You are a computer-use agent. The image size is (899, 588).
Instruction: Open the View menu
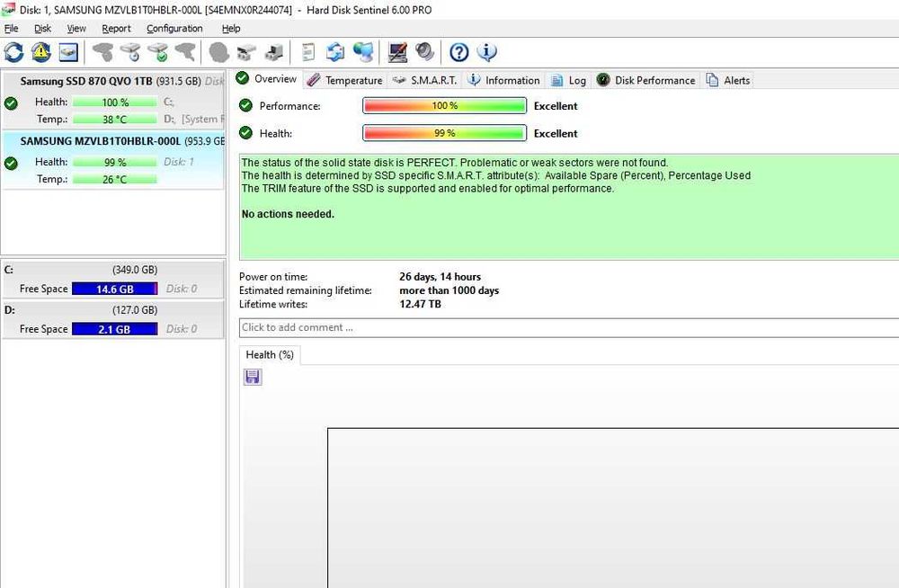point(76,28)
